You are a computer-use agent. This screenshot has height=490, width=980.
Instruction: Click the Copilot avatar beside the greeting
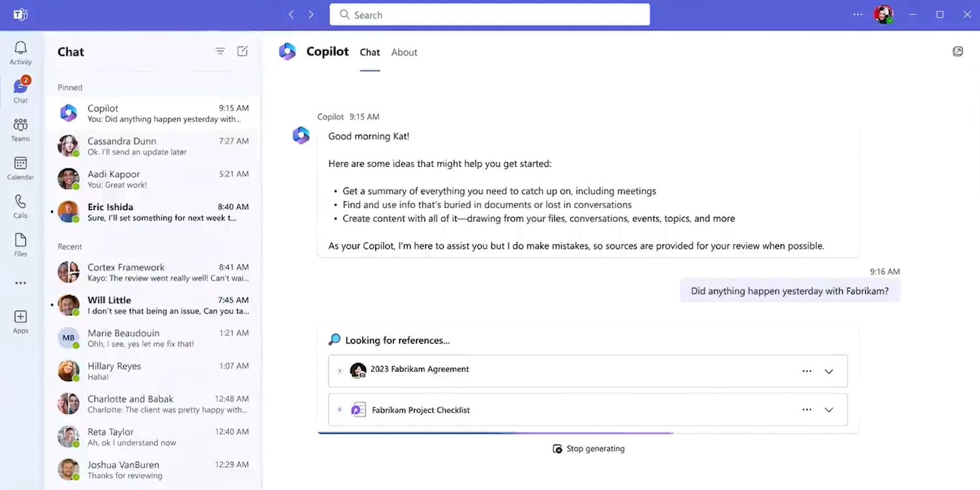[301, 135]
